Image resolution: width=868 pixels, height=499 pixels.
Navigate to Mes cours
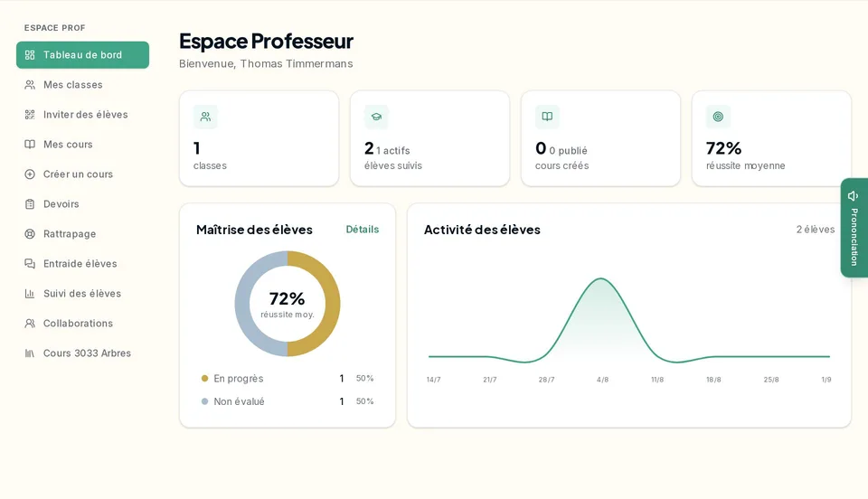[x=82, y=145]
